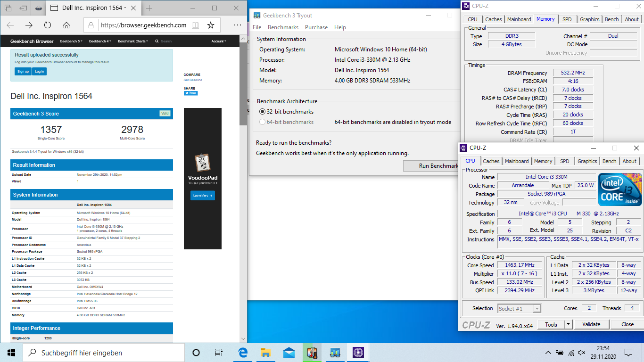The width and height of the screenshot is (644, 362).
Task: Click the lock icon in address bar
Action: [x=92, y=25]
